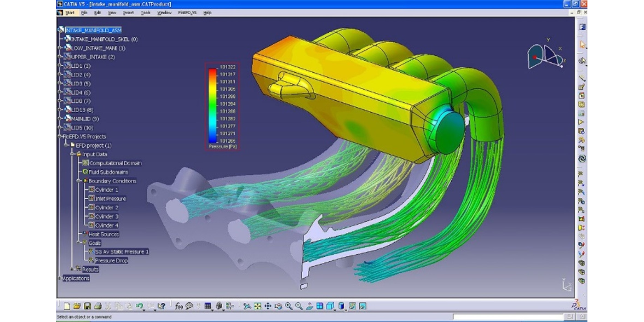Select SG Av Static Pressure 1 goal
Image resolution: width=644 pixels, height=322 pixels.
(x=122, y=252)
